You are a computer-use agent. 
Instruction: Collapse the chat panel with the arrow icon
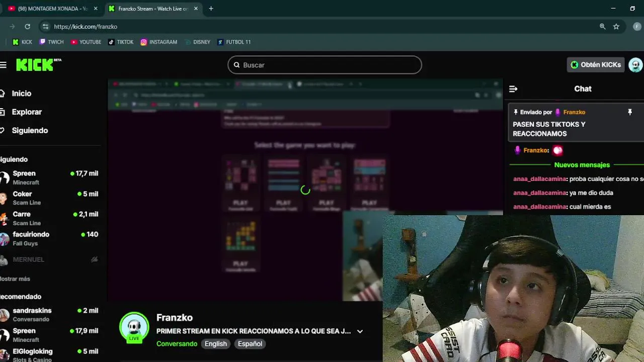coord(513,89)
